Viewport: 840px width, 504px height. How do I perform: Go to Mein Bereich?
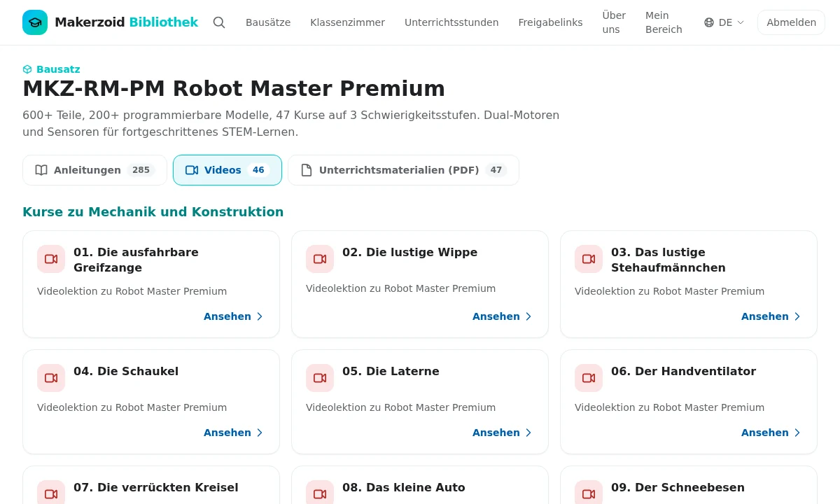click(x=664, y=22)
